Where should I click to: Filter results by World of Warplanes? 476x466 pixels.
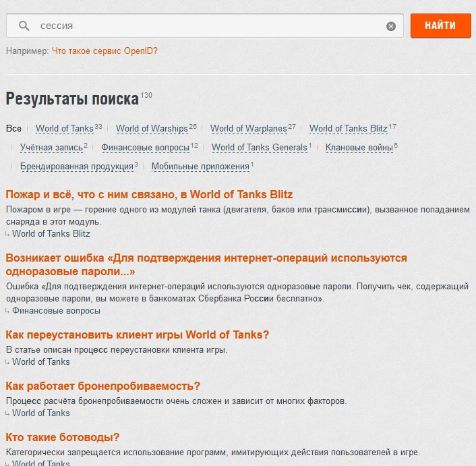(x=248, y=128)
